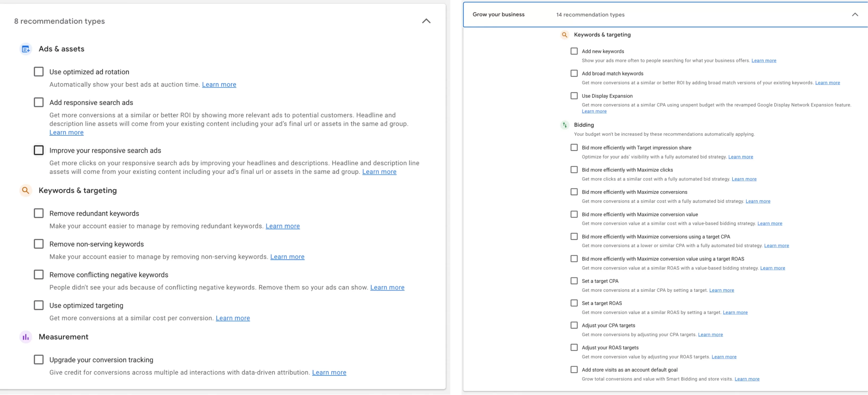This screenshot has width=868, height=395.
Task: Follow Learn more for conflicting negative keywords
Action: pos(387,288)
